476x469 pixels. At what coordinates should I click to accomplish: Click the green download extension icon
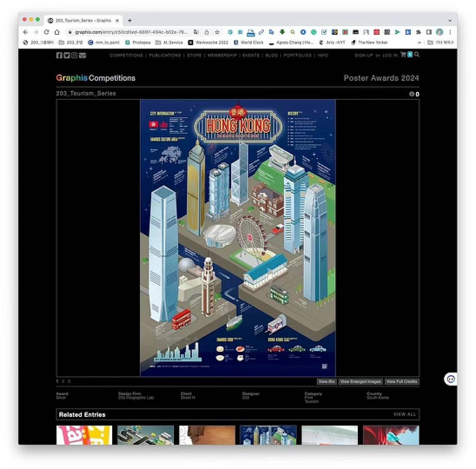[282, 32]
